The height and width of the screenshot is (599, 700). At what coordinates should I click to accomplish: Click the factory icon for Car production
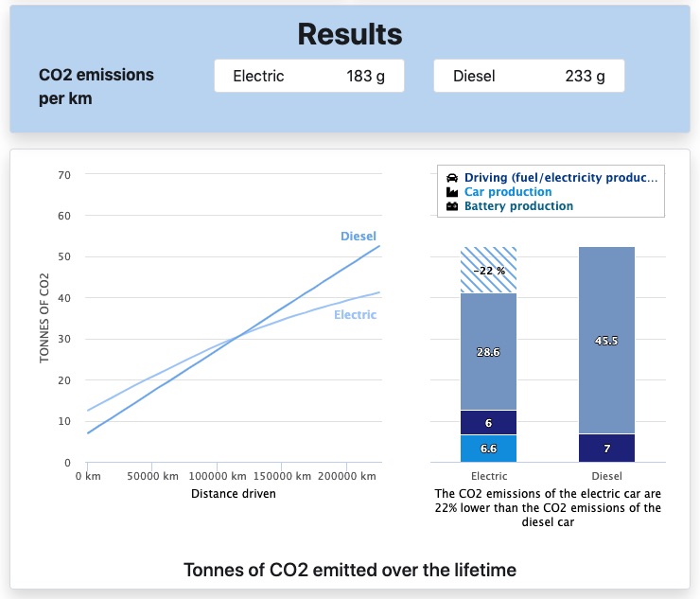(452, 192)
